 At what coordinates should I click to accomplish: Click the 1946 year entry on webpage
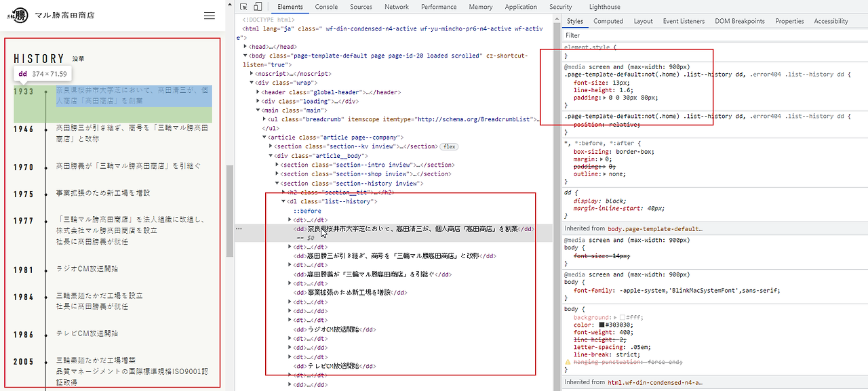pyautogui.click(x=23, y=129)
